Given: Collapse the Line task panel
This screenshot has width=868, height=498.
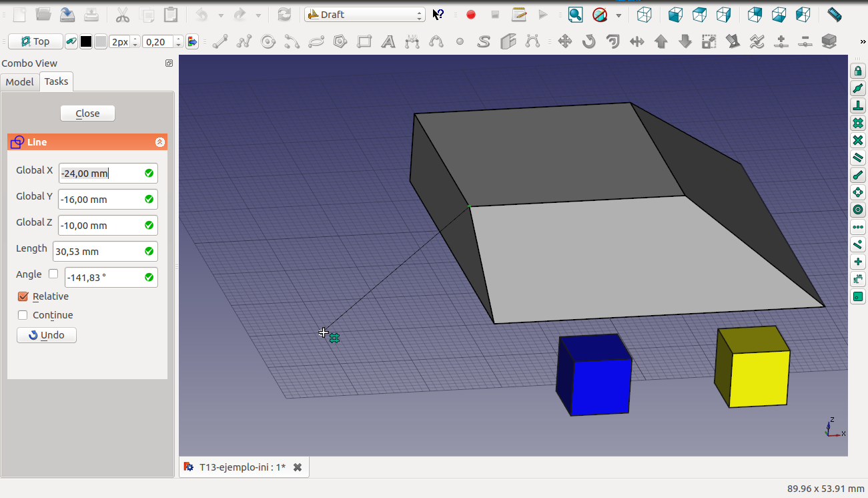Looking at the screenshot, I should coord(160,142).
